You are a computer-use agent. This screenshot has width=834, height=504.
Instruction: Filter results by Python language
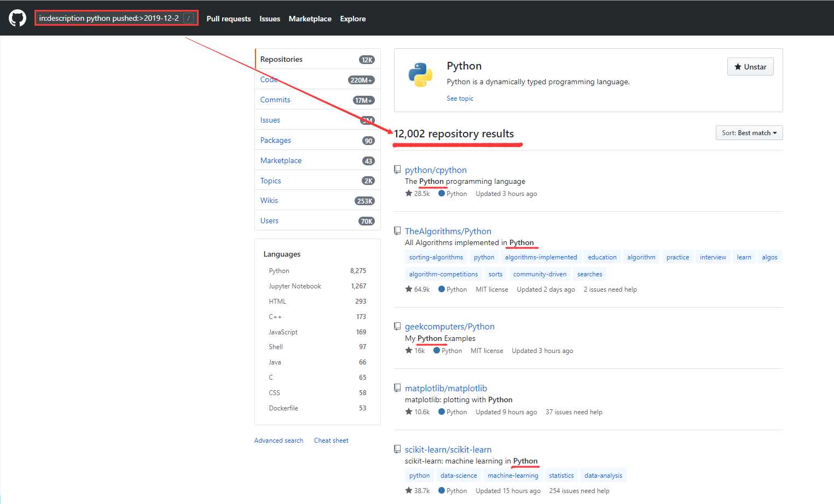click(317, 271)
